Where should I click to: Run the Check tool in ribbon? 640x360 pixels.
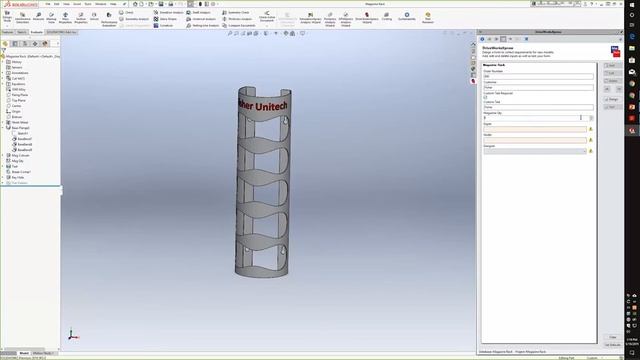coord(127,13)
